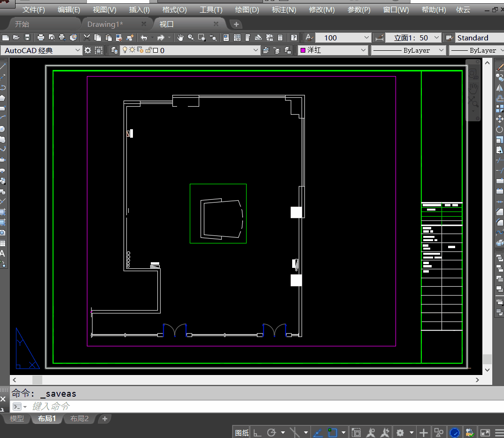Toggle Clean Screen icon in status bar
The image size is (504, 438).
click(485, 433)
